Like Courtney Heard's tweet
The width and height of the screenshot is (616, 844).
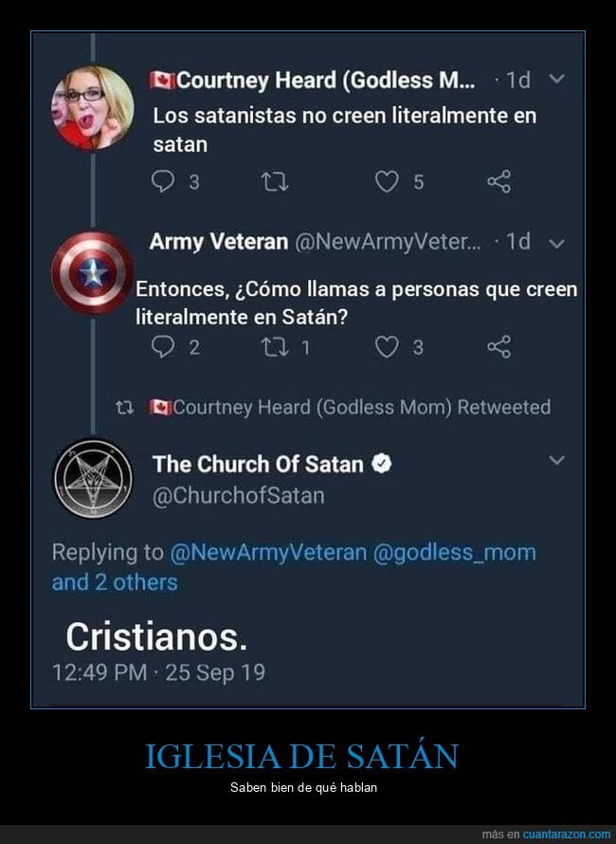click(387, 181)
